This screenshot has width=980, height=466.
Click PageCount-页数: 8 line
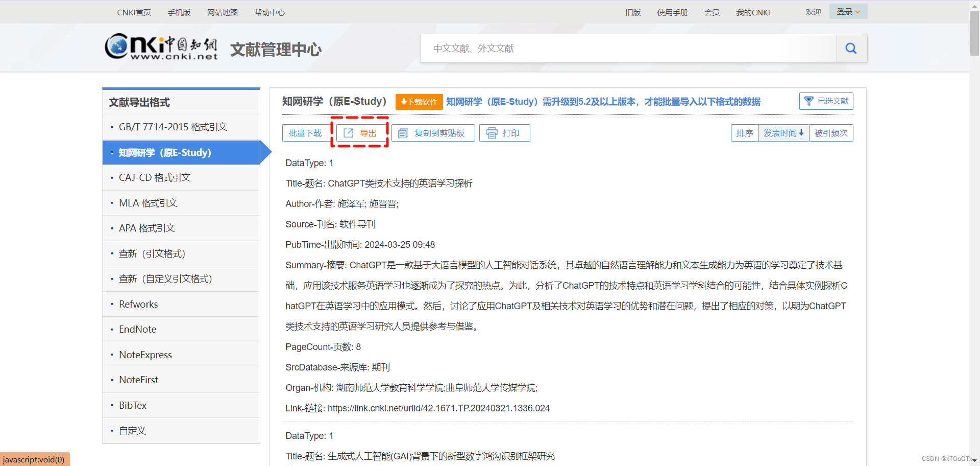click(323, 347)
